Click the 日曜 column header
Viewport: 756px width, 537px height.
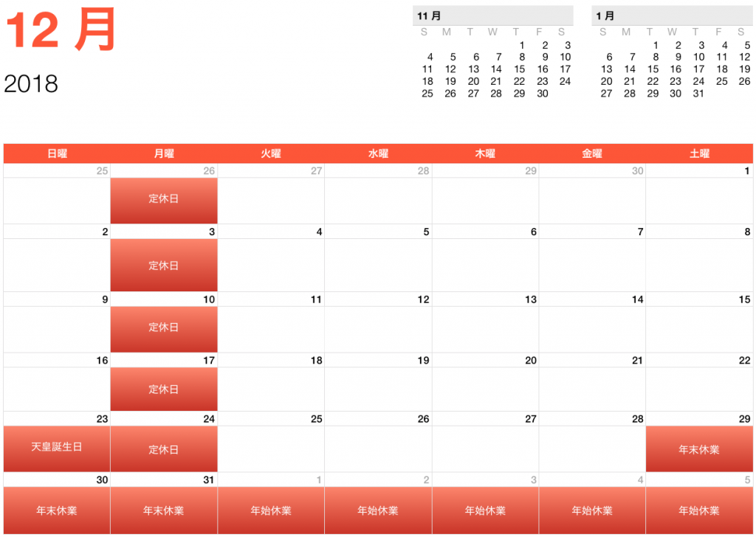point(57,153)
